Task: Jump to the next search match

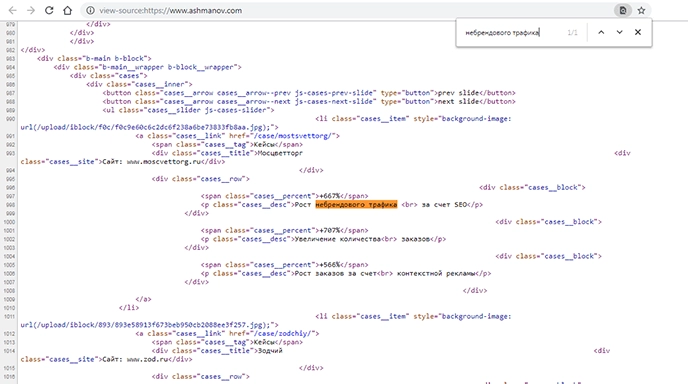Action: [x=620, y=32]
